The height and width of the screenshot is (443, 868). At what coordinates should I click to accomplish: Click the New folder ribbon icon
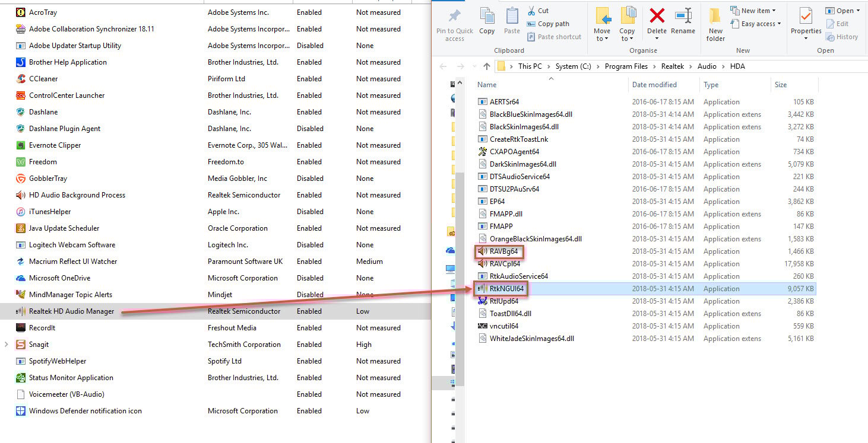coord(715,16)
